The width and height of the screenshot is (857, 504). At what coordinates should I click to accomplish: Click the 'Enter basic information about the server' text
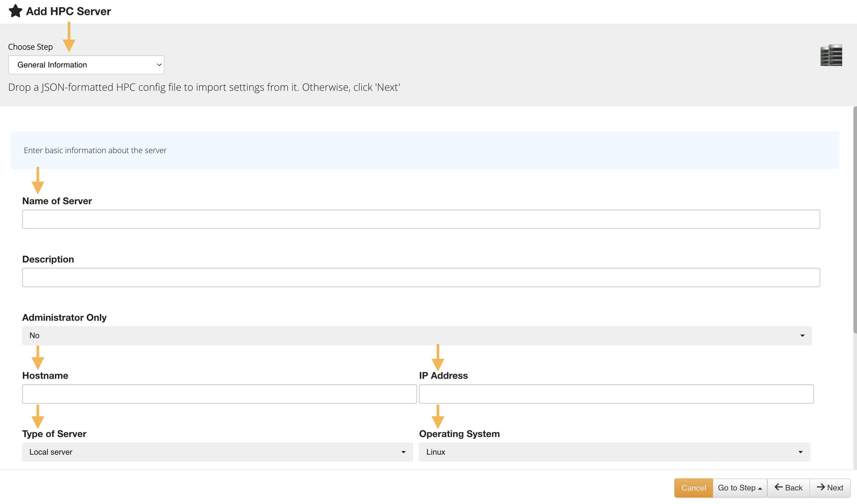point(95,150)
